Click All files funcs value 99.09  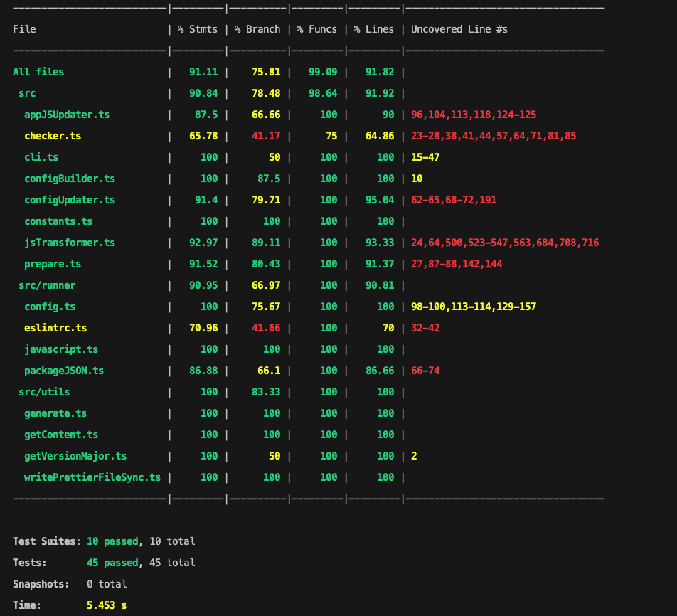(x=323, y=72)
